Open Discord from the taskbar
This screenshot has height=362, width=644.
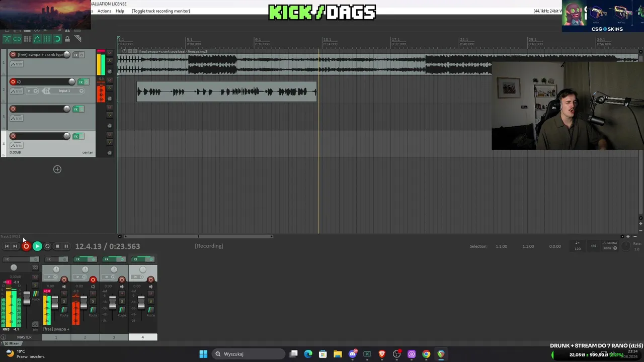pyautogui.click(x=352, y=354)
